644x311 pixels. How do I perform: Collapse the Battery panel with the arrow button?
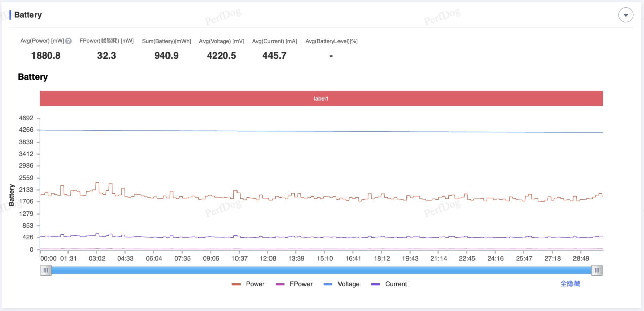pyautogui.click(x=625, y=15)
